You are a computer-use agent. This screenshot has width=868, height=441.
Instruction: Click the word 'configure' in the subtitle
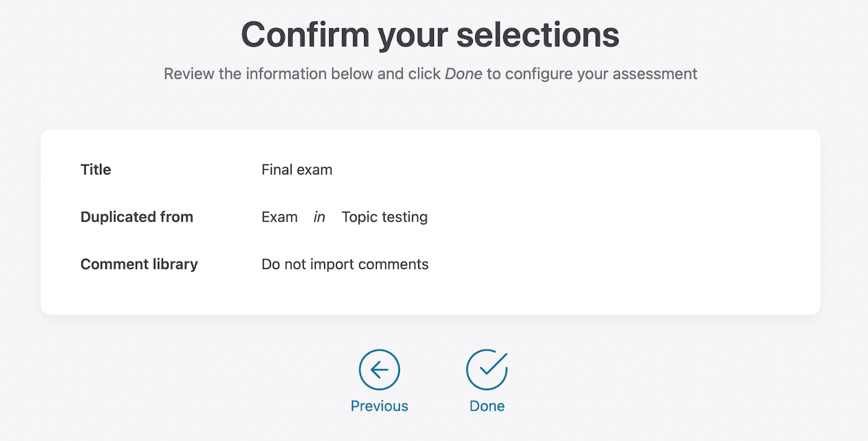coord(538,74)
